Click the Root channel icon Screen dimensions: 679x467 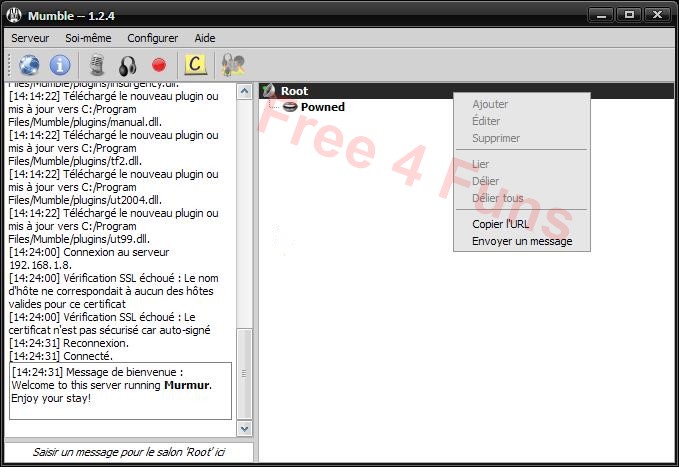click(269, 91)
